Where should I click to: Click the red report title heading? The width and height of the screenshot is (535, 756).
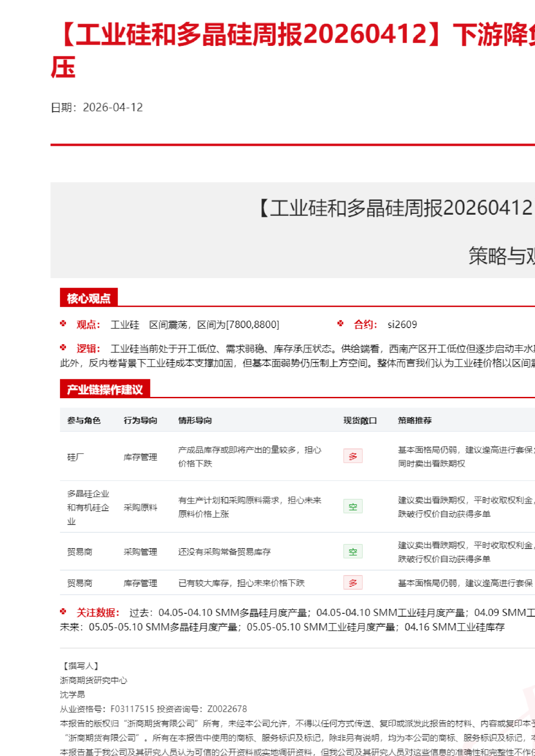click(293, 36)
